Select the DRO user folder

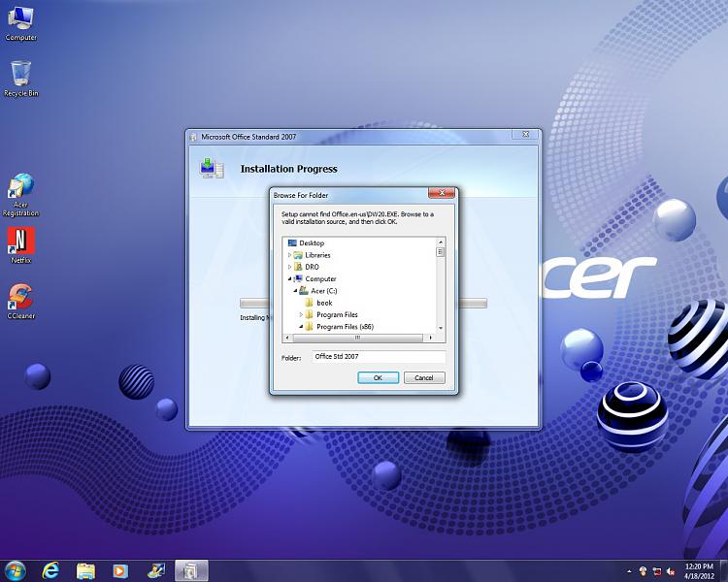312,267
